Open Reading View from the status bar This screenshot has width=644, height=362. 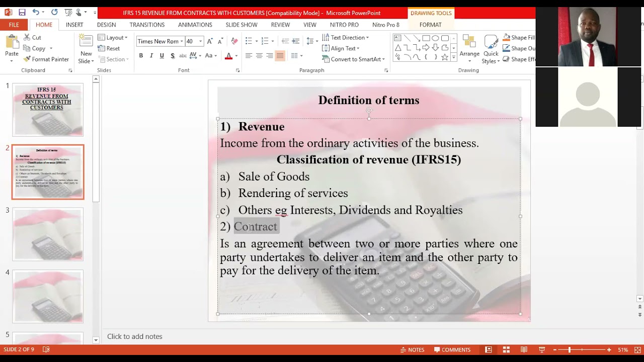[524, 350]
